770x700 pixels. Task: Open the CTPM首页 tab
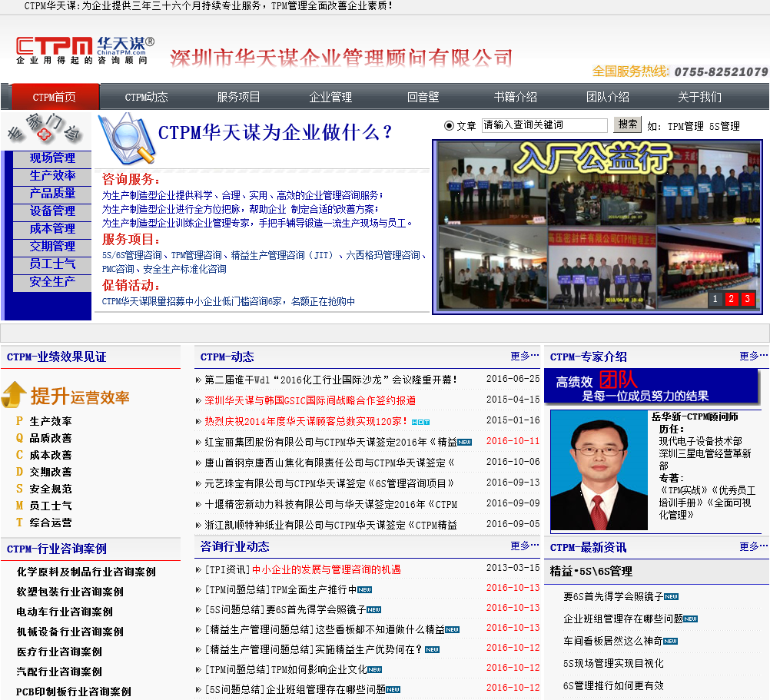click(55, 97)
